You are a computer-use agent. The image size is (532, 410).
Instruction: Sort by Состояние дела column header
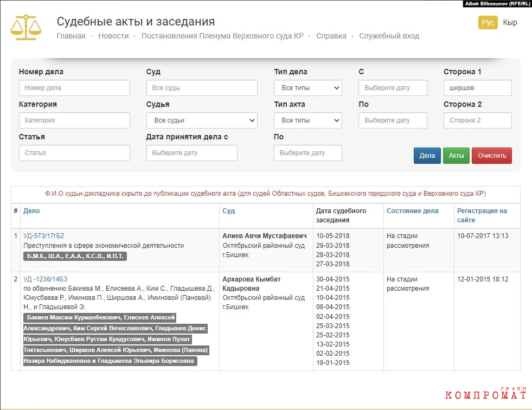pos(412,211)
